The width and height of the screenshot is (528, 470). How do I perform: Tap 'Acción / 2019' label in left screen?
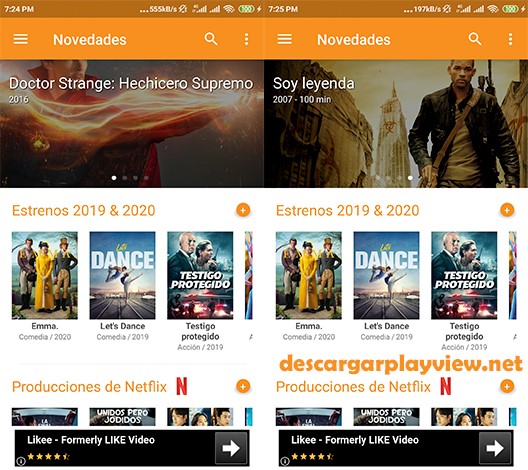click(200, 347)
